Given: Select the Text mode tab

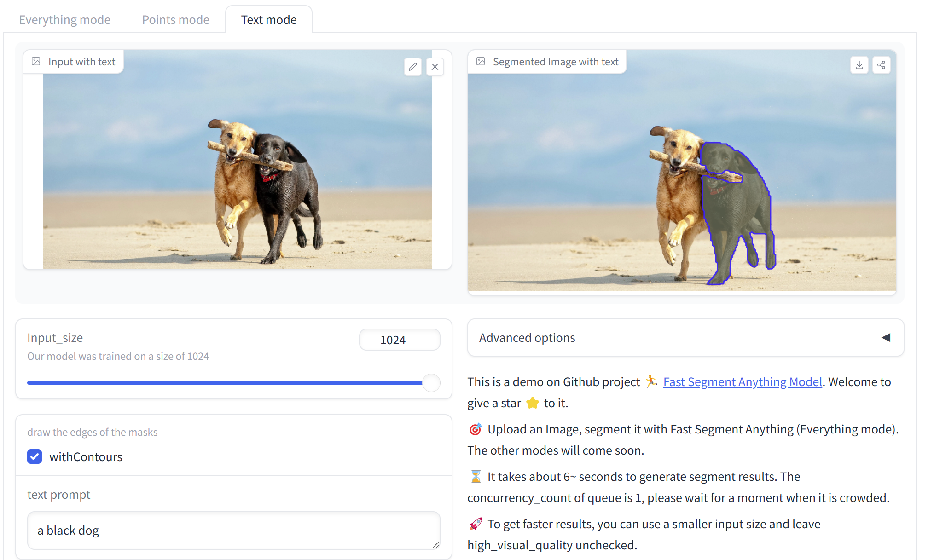Looking at the screenshot, I should tap(269, 20).
